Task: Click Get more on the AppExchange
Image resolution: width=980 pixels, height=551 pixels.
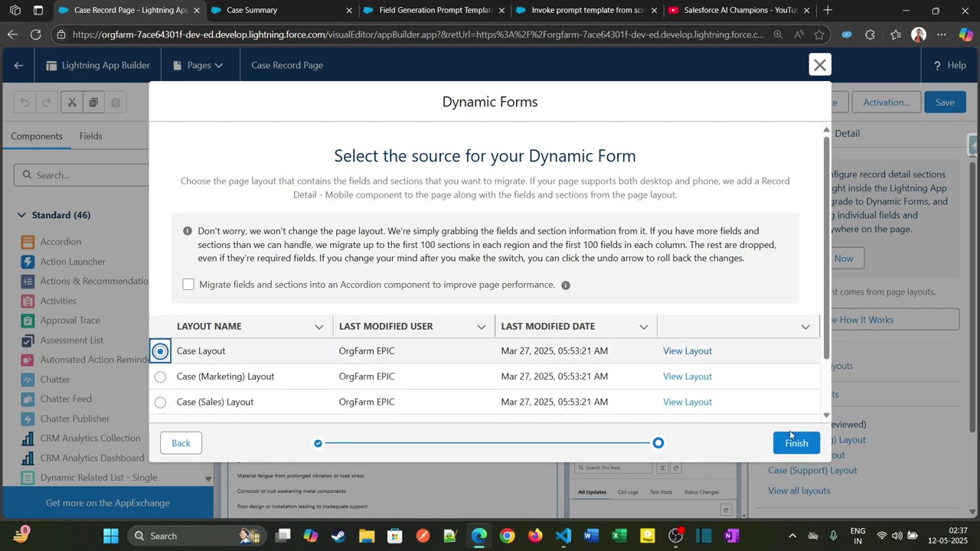Action: 108,503
